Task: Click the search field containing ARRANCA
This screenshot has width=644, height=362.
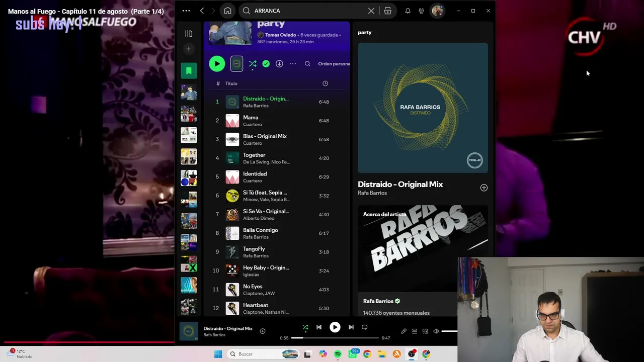Action: click(308, 11)
